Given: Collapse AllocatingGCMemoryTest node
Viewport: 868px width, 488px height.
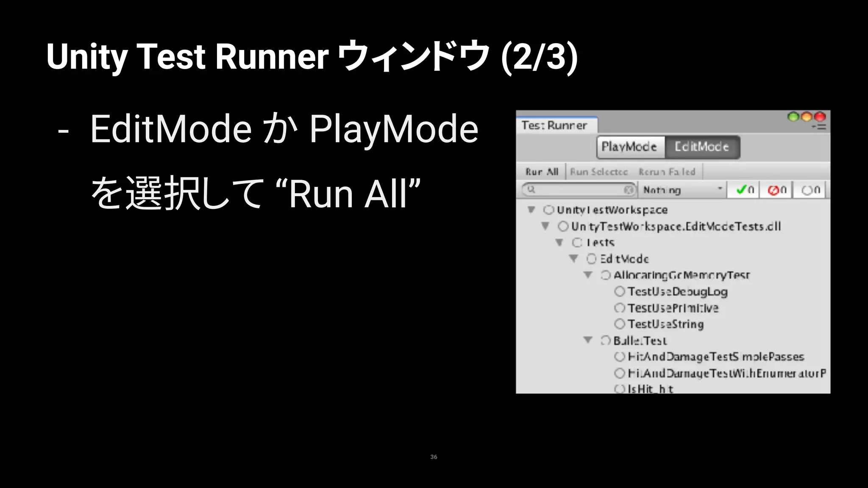Looking at the screenshot, I should pyautogui.click(x=588, y=275).
